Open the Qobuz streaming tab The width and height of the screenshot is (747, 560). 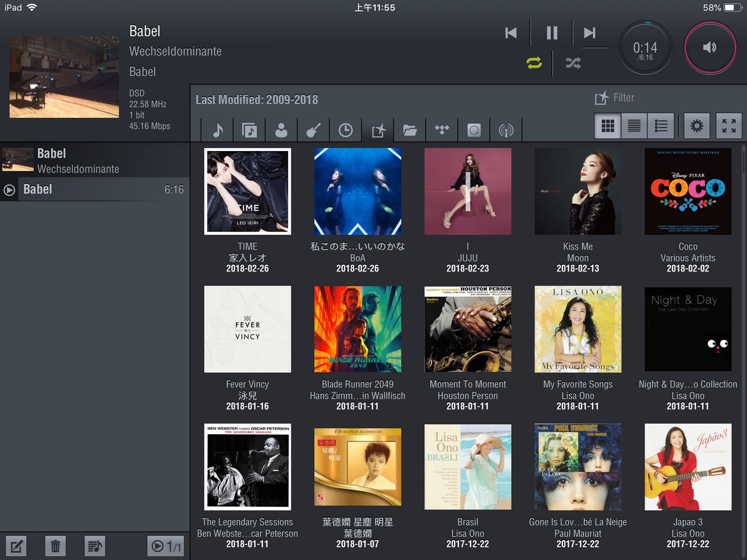[x=474, y=130]
